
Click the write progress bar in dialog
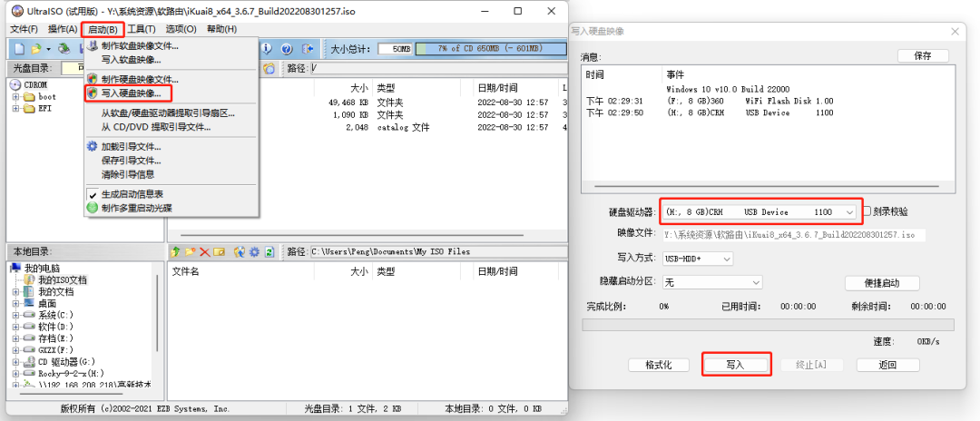[769, 325]
